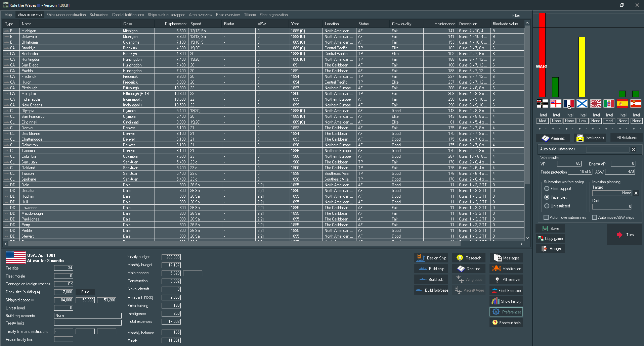
Task: Select the Japanese rising sun flag
Action: (596, 104)
